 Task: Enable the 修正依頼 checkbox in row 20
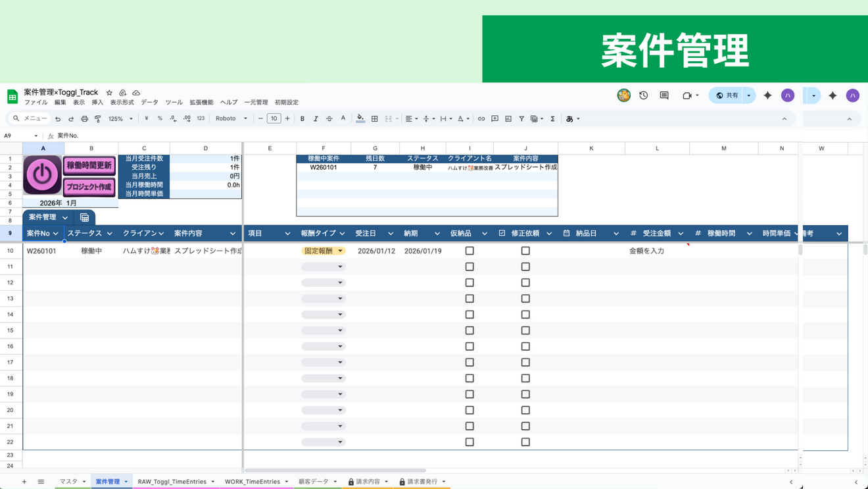pyautogui.click(x=525, y=410)
